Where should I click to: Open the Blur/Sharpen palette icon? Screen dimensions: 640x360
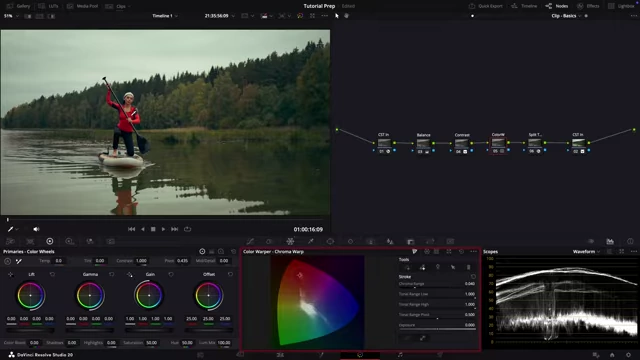390,241
